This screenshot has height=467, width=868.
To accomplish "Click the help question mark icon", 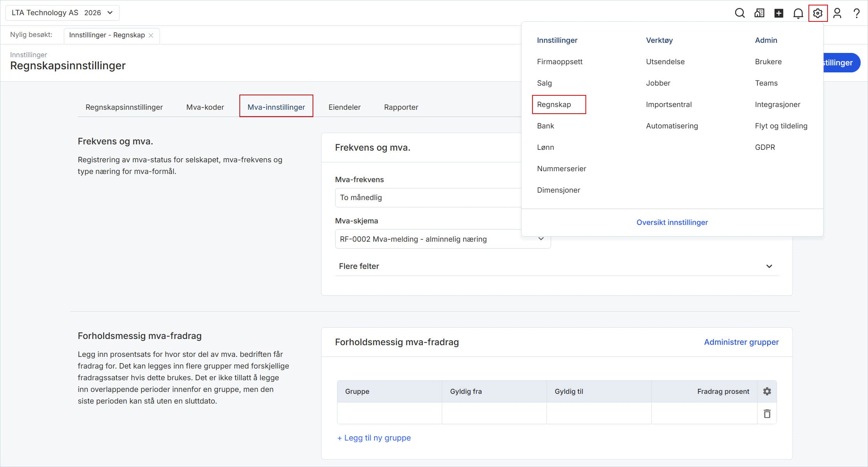I will pyautogui.click(x=856, y=13).
